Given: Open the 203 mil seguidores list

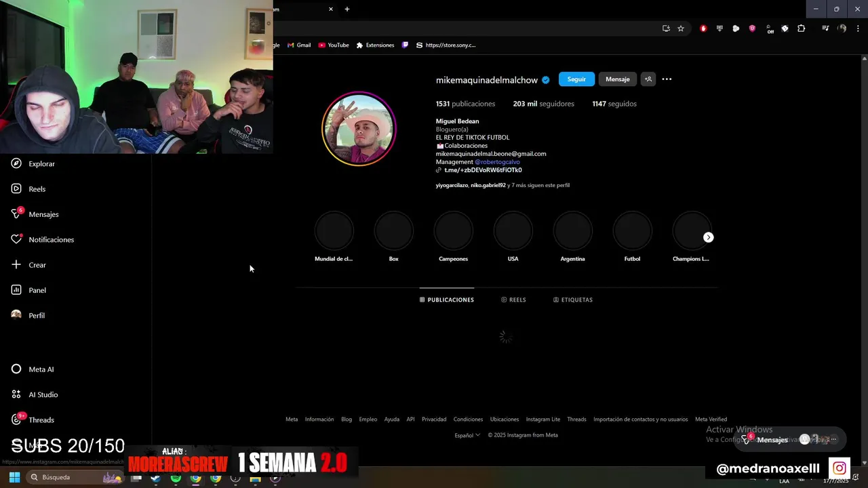Looking at the screenshot, I should click(x=543, y=104).
